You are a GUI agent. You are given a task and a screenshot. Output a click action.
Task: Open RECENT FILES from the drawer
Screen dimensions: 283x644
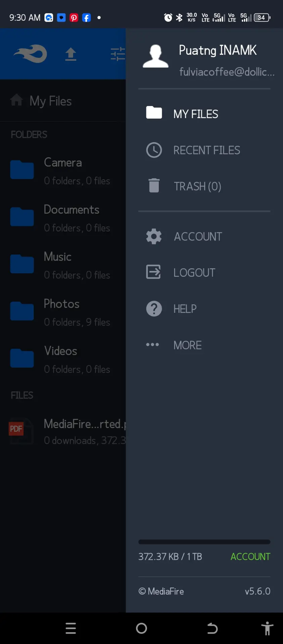207,150
